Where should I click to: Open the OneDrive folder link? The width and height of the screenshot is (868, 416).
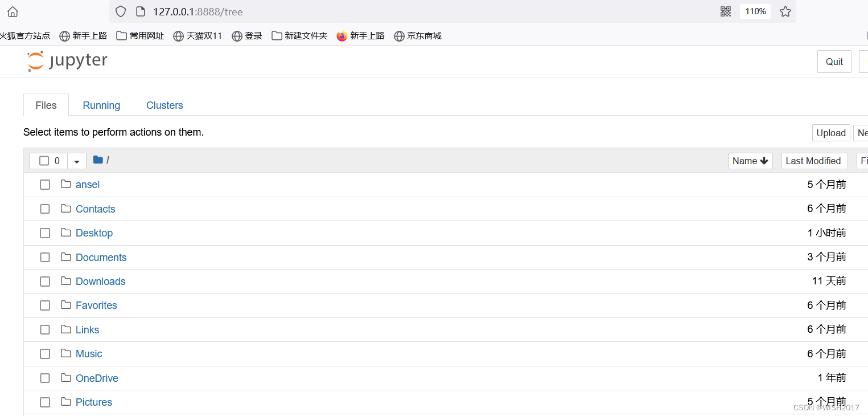(x=97, y=378)
